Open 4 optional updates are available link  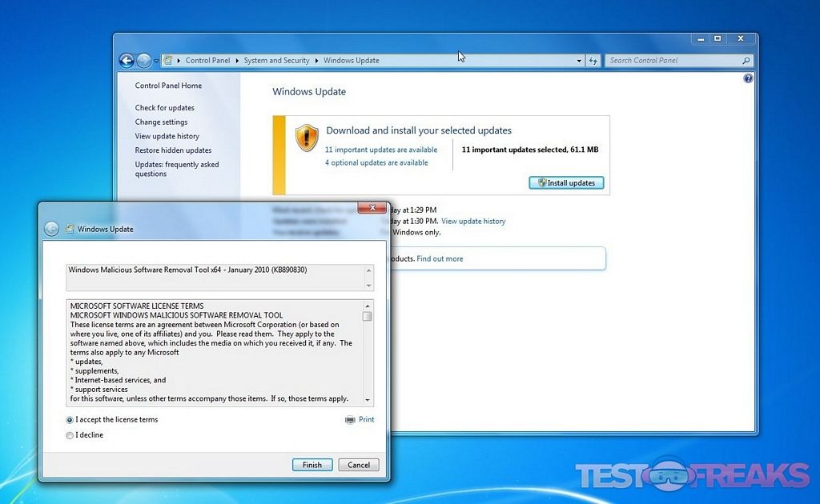[x=376, y=162]
